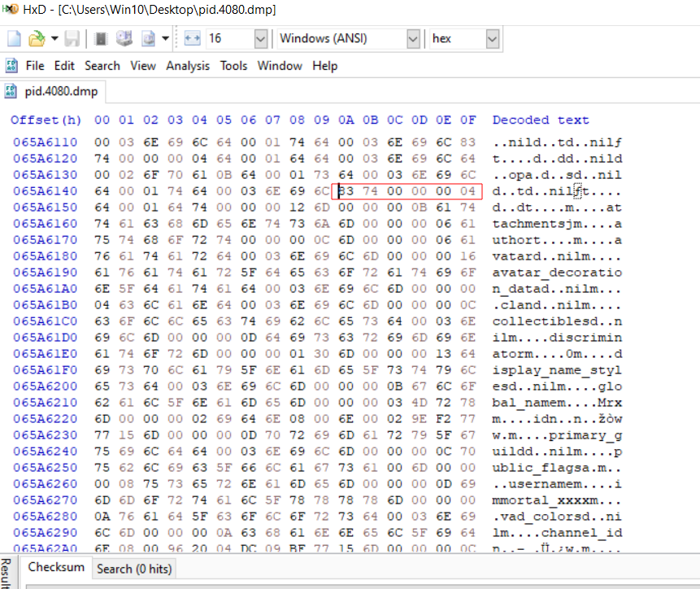
Task: Click the file icon on the pid.4080.dmp tab
Action: point(11,91)
